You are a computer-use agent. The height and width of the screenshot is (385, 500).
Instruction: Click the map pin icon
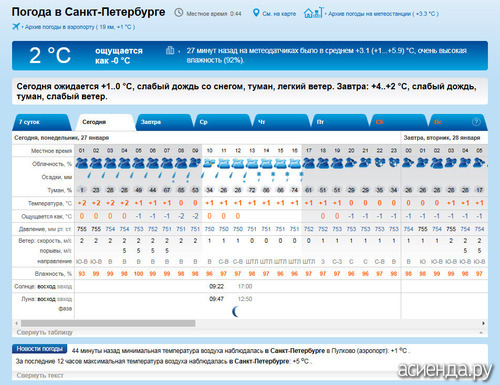(x=256, y=13)
